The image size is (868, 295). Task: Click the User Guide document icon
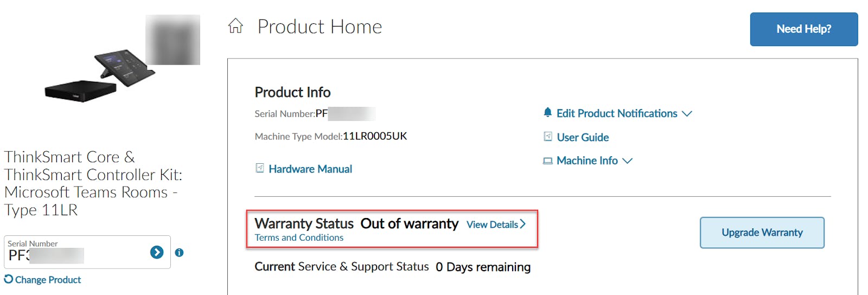[548, 137]
